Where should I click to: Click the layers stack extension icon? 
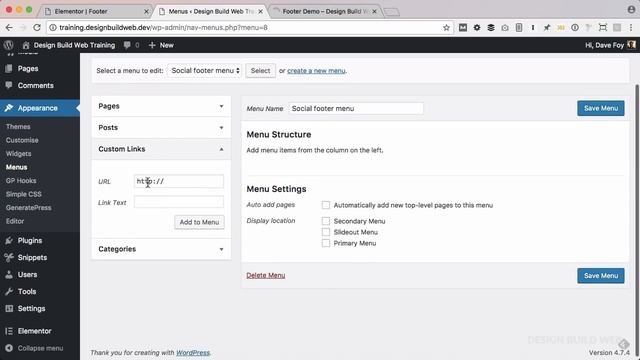pyautogui.click(x=491, y=27)
